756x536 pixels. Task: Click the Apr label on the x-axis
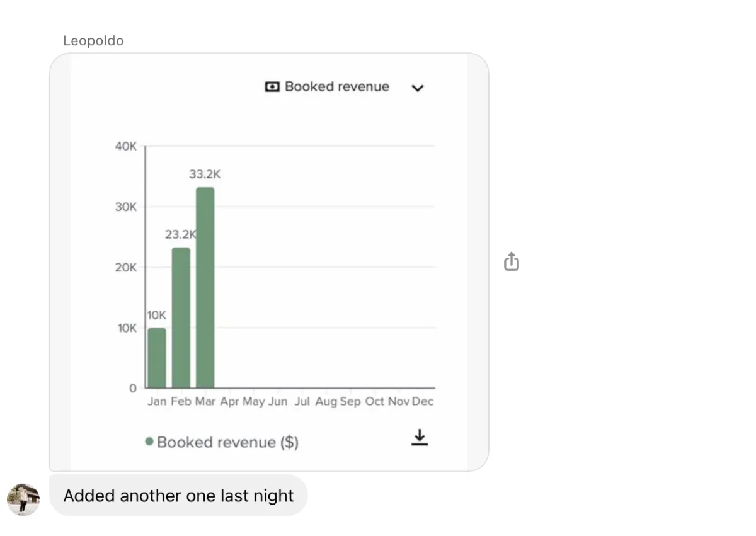point(229,401)
